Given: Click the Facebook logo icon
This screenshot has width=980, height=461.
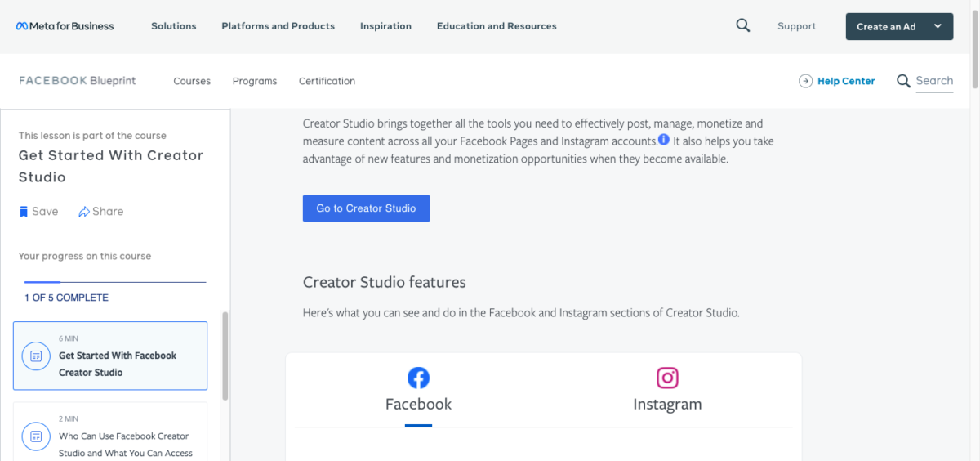Looking at the screenshot, I should coord(418,378).
